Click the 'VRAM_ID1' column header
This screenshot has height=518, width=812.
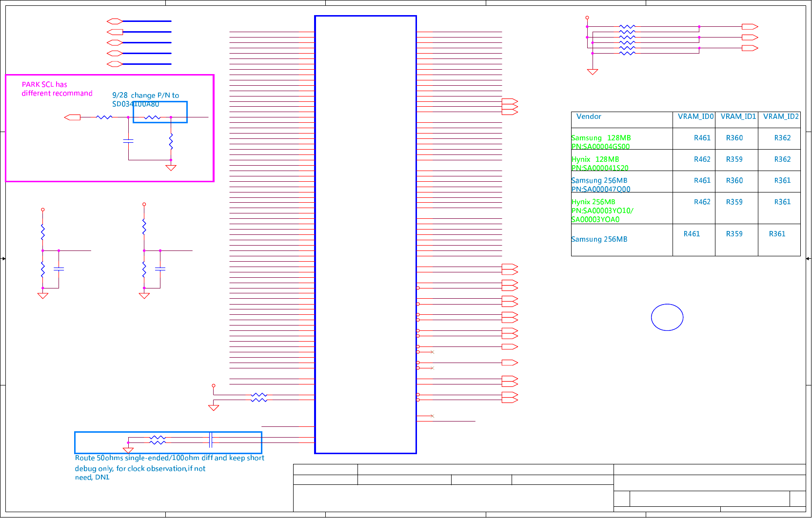coord(738,116)
